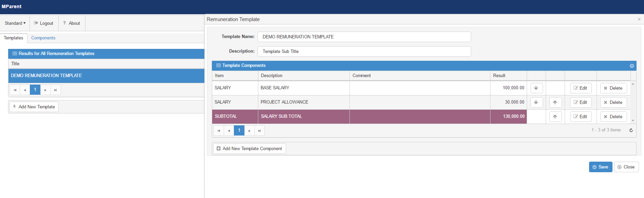Open the Standard dropdown menu
The height and width of the screenshot is (198, 644).
tap(15, 23)
